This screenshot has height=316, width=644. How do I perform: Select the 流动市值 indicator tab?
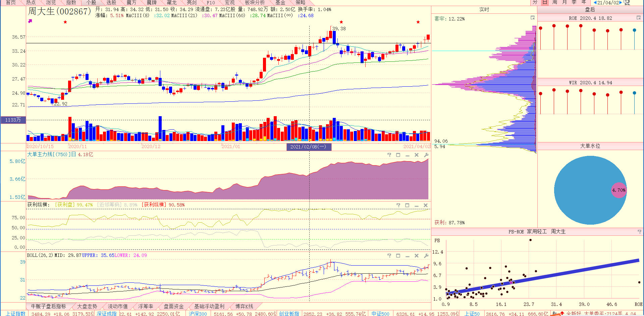[118, 306]
